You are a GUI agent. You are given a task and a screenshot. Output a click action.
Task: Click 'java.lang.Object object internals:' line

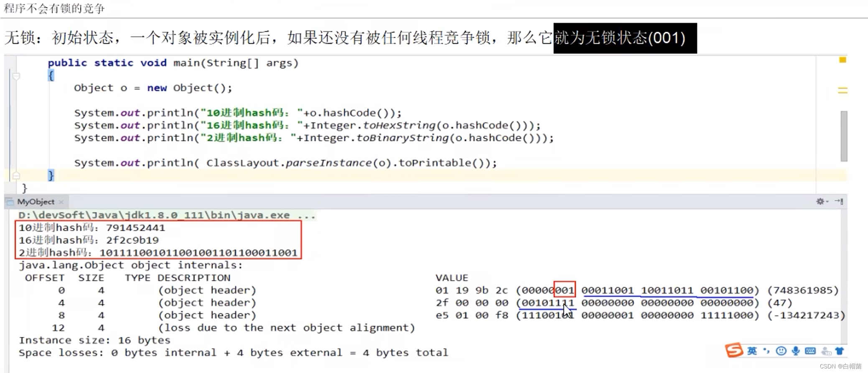tap(130, 265)
